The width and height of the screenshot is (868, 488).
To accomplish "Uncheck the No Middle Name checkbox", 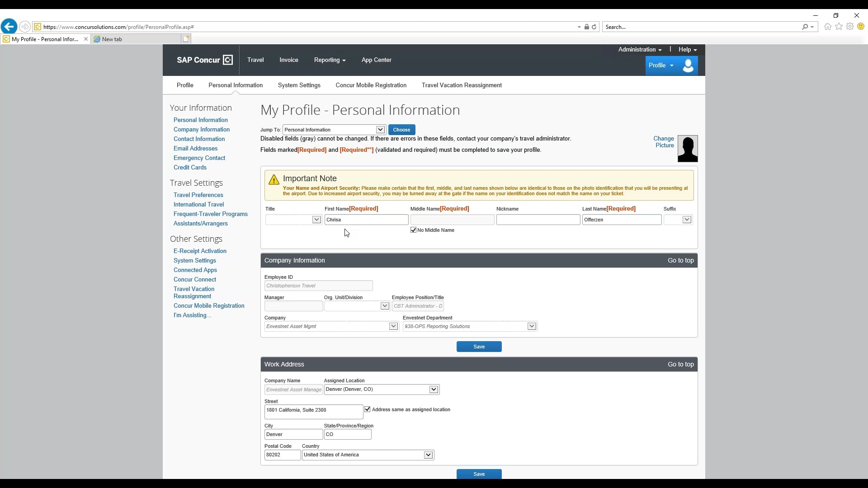I will point(413,230).
